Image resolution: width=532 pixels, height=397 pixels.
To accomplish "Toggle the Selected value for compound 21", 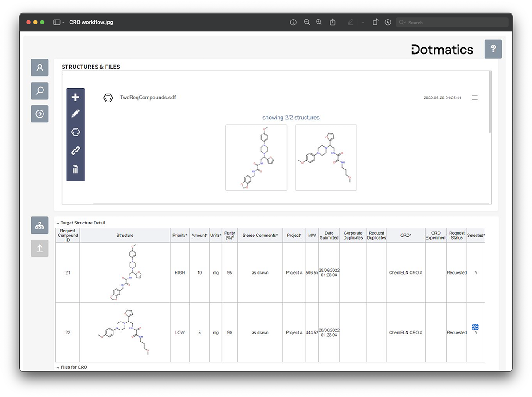I will pos(476,273).
